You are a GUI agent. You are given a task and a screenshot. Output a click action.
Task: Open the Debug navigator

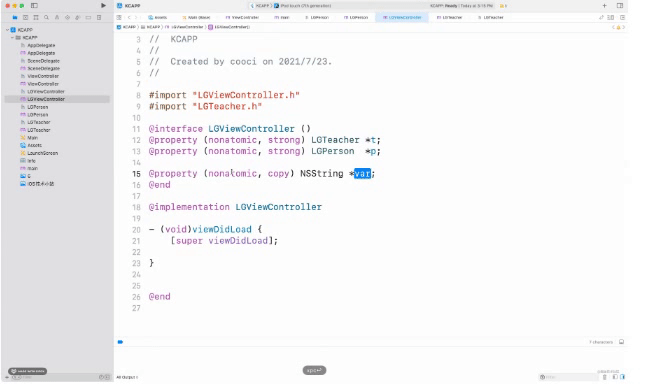(78, 17)
